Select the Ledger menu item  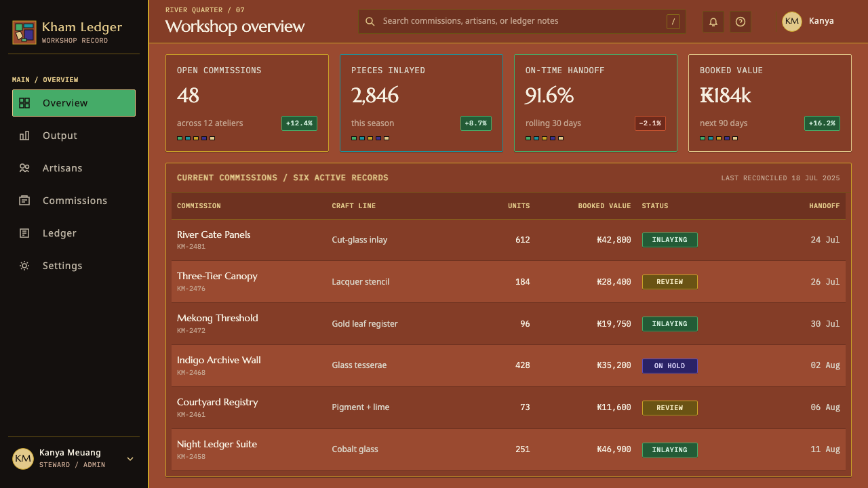click(74, 233)
